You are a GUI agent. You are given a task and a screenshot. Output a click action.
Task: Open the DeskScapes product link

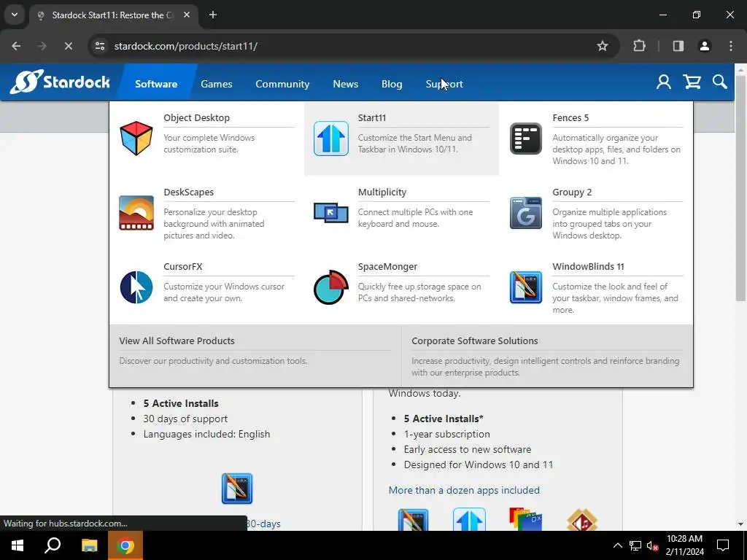188,192
